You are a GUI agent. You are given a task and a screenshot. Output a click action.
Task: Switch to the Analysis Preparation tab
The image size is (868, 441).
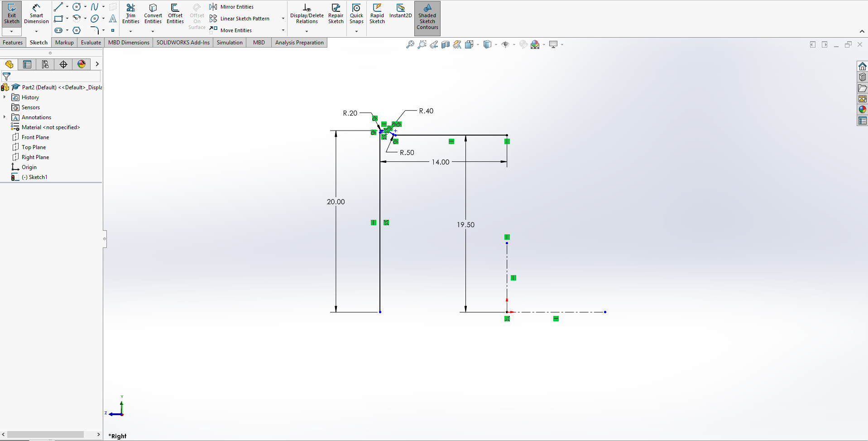[x=299, y=43]
